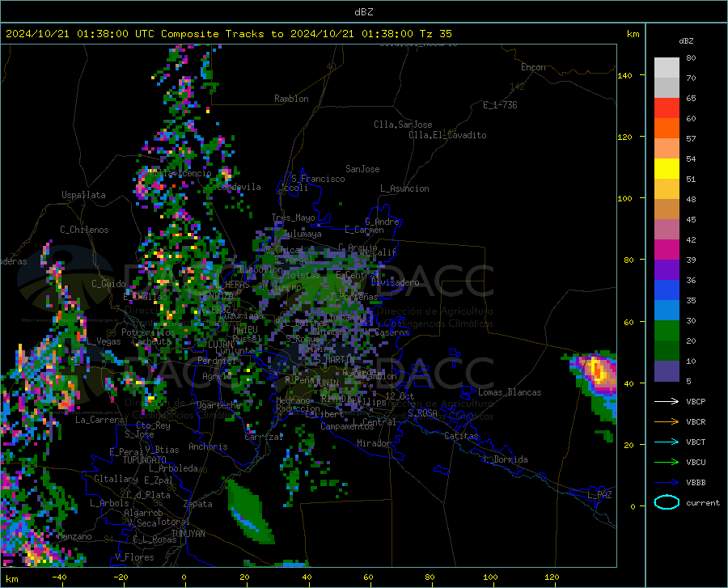This screenshot has height=588, width=728.
Task: Click the Zapata map label
Action: pos(198,504)
